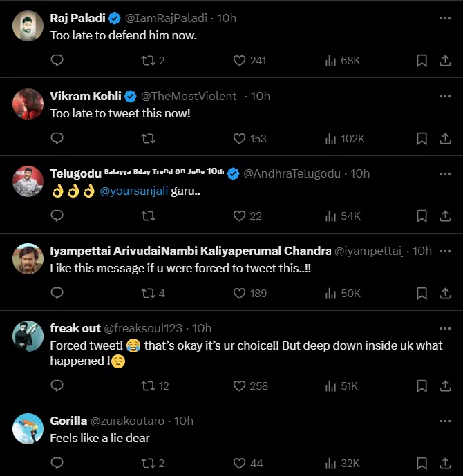Reply to freak out's tweet
Screen dimensions: 463x476
57,385
